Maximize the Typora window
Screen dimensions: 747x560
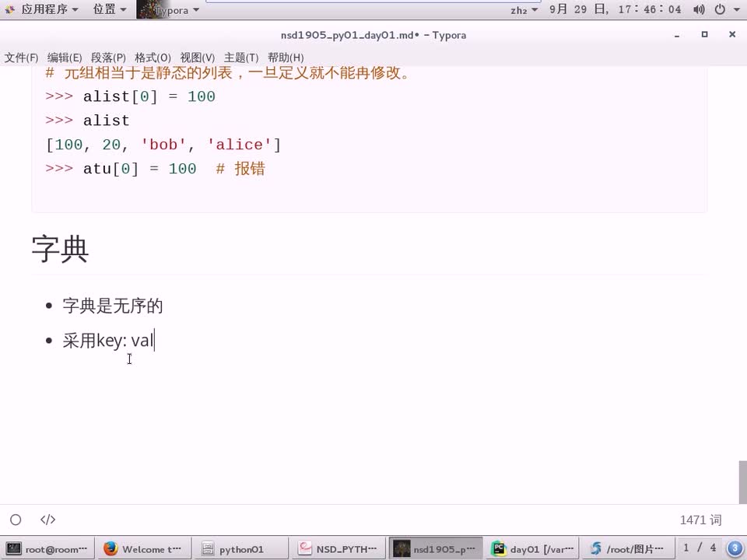click(705, 34)
